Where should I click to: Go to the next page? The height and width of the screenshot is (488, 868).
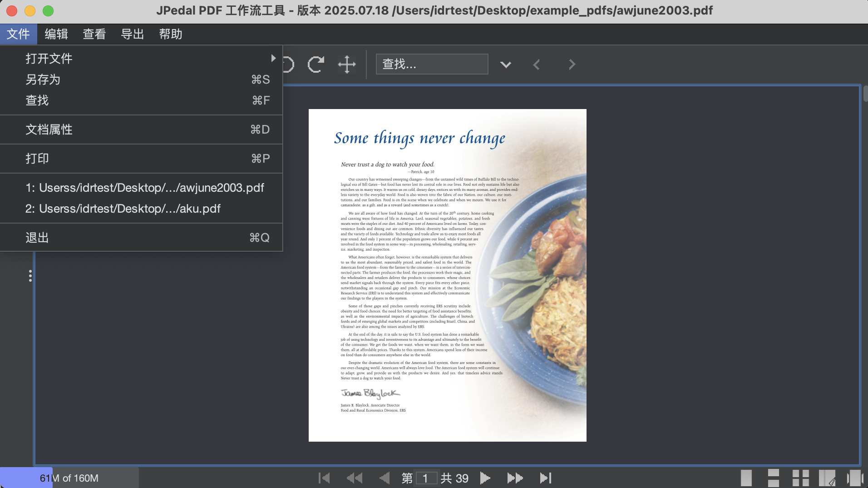(485, 478)
